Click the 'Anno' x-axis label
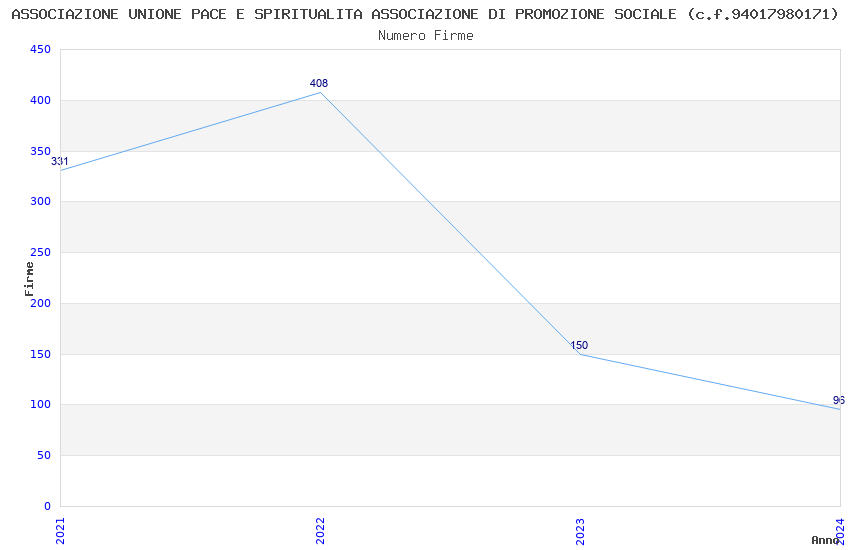The image size is (850, 550). (824, 540)
